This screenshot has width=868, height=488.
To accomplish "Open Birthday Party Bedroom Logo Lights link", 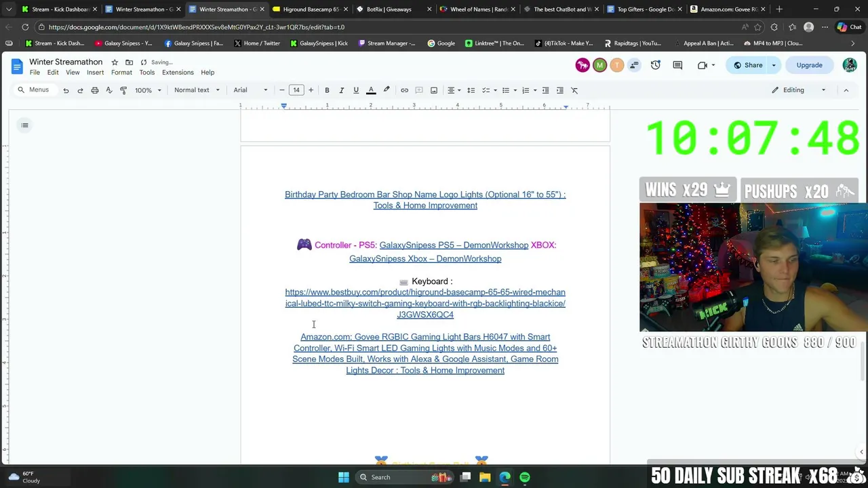I will point(425,200).
